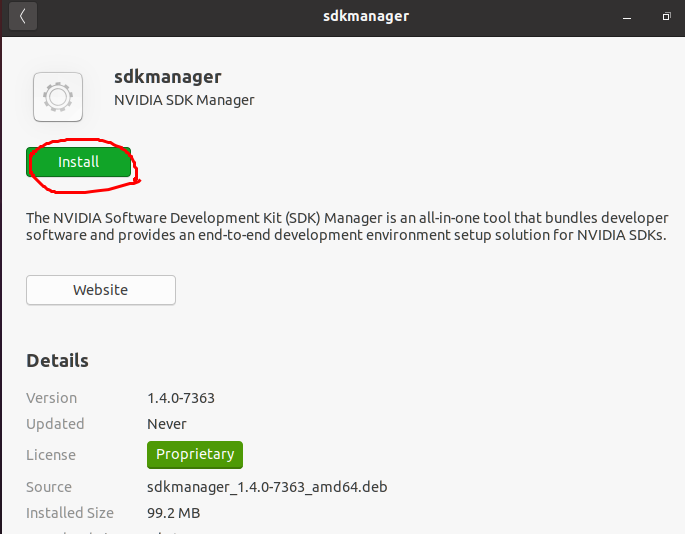
Task: Click the Proprietary license badge
Action: [x=195, y=454]
